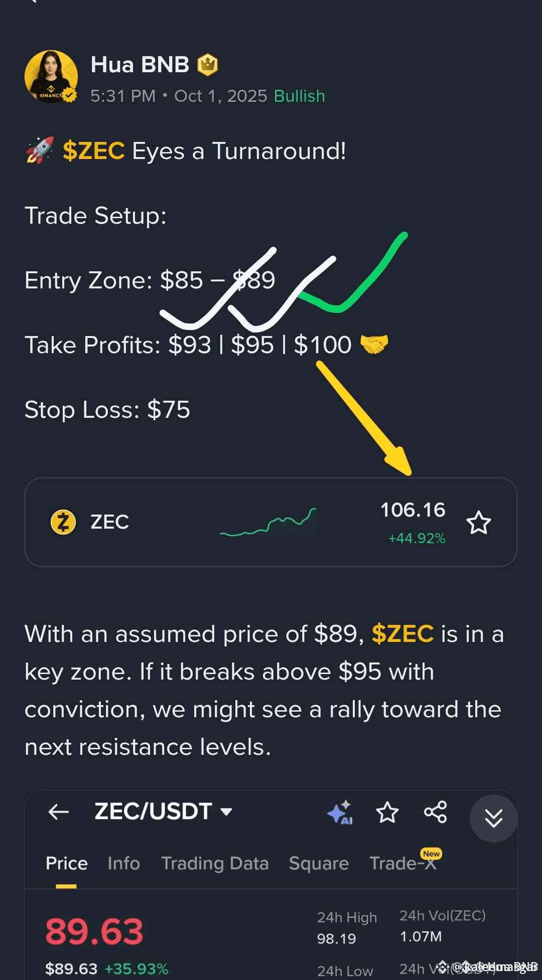Viewport: 542px width, 980px height.
Task: Switch to the Info tab
Action: click(x=123, y=864)
